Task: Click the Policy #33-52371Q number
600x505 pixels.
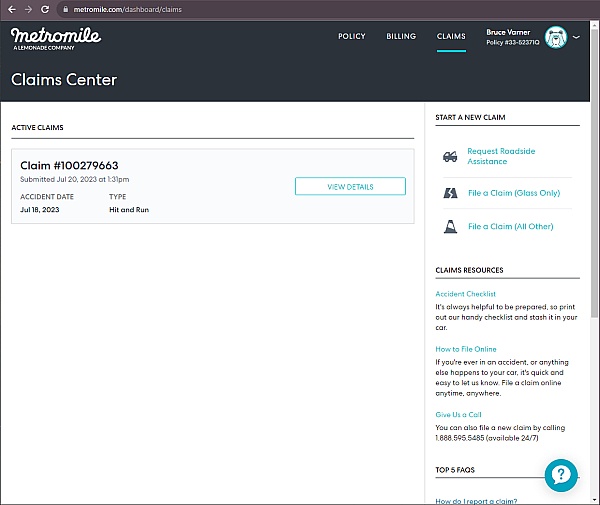Action: pyautogui.click(x=512, y=42)
